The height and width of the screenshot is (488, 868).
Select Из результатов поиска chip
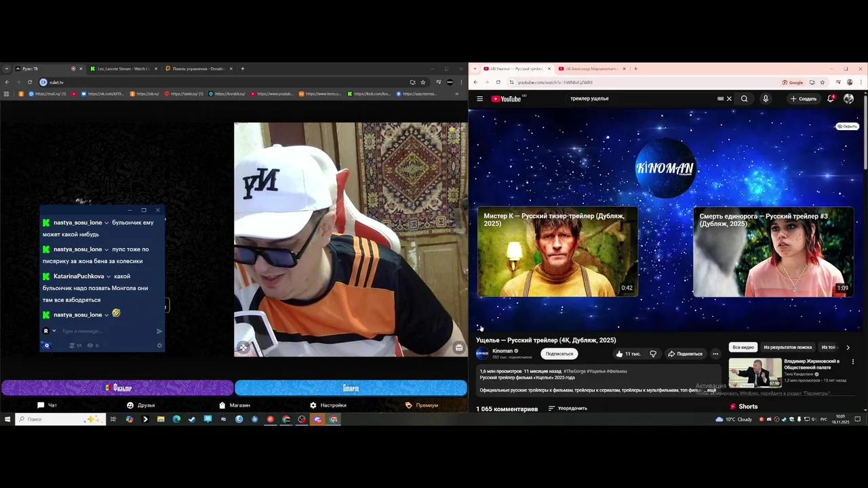(x=787, y=347)
